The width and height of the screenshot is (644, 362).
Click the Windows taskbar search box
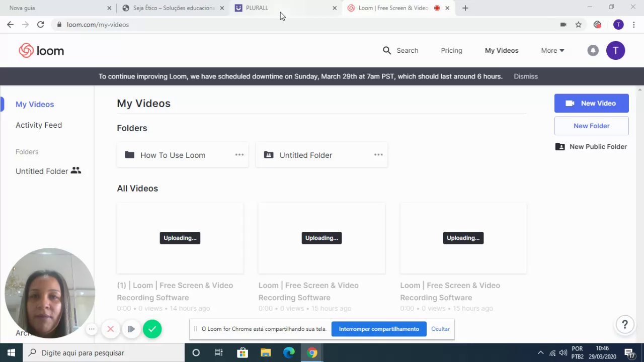[104, 352]
